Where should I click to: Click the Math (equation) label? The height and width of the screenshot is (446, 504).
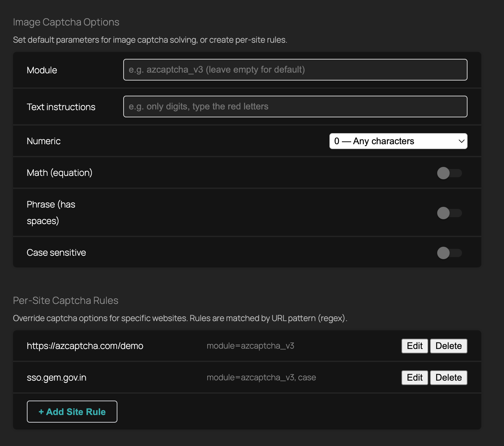click(x=60, y=173)
